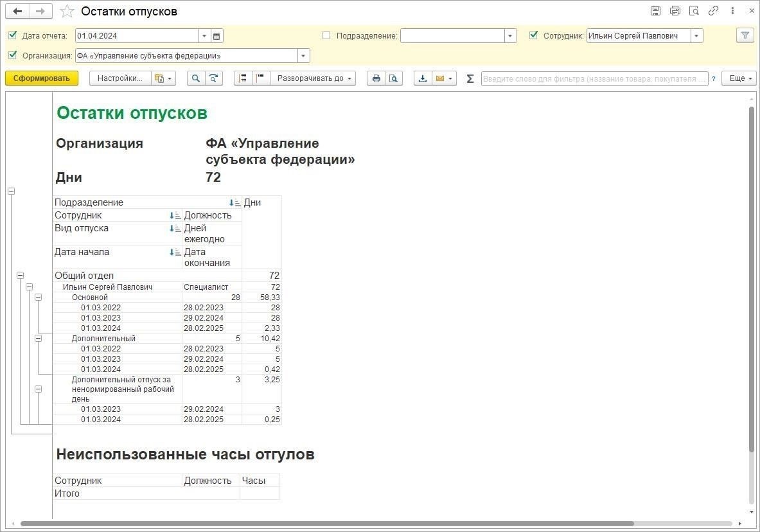Click the back navigation arrow
Screen dimensions: 760x532
[x=17, y=12]
